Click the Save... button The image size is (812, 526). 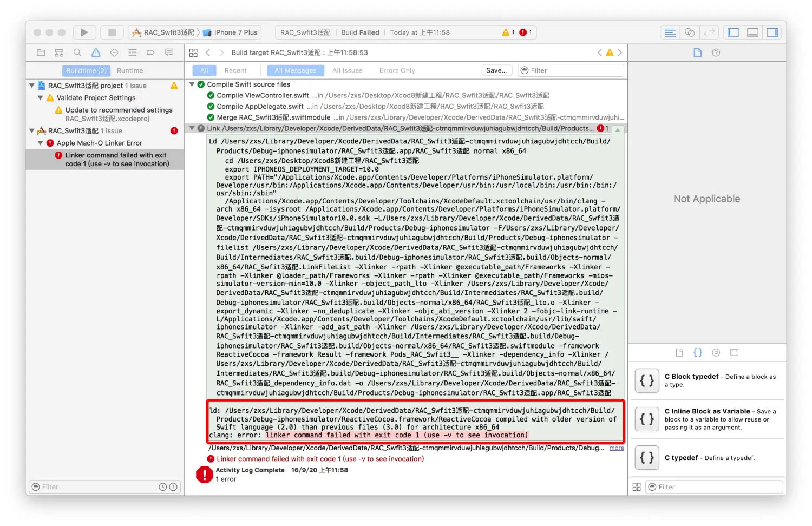(x=497, y=70)
